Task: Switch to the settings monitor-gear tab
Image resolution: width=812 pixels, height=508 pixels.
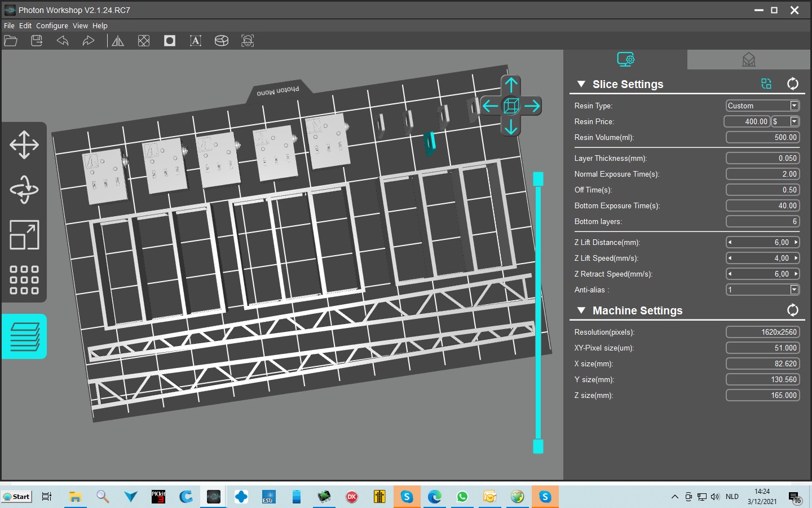Action: click(625, 59)
